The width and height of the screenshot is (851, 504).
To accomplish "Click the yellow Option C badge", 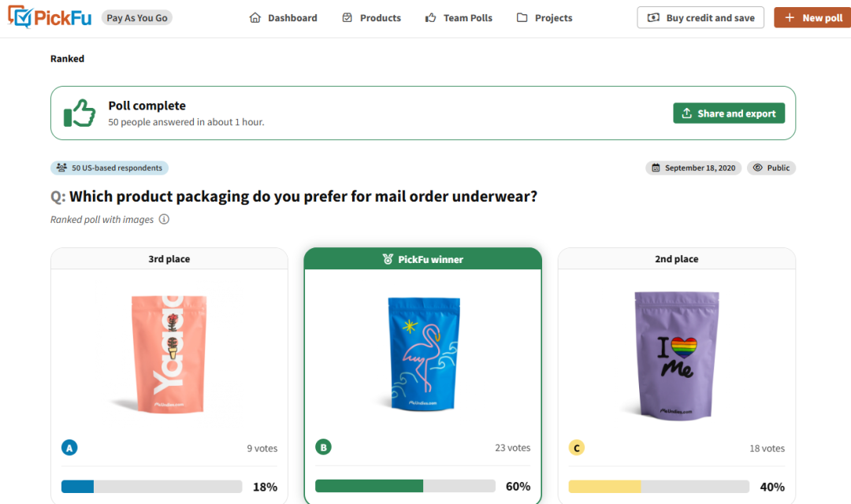I will point(577,447).
